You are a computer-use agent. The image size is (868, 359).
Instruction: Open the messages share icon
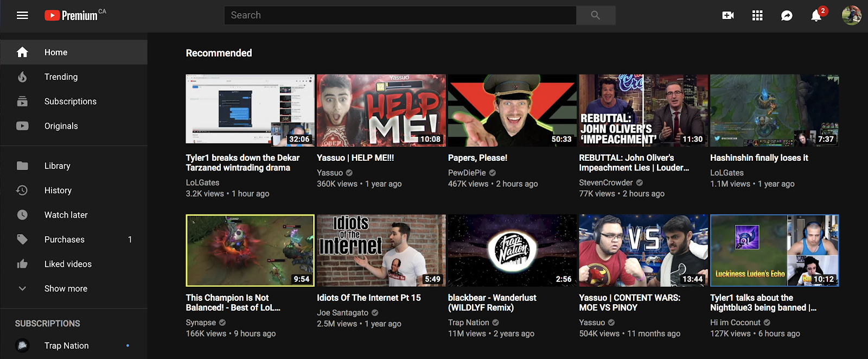787,16
